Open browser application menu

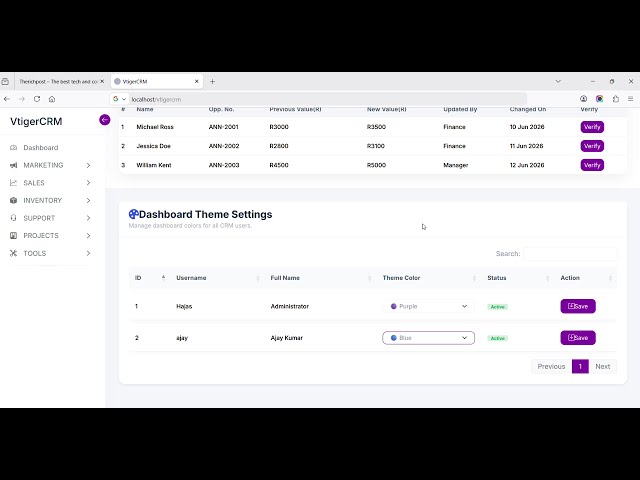coord(631,99)
